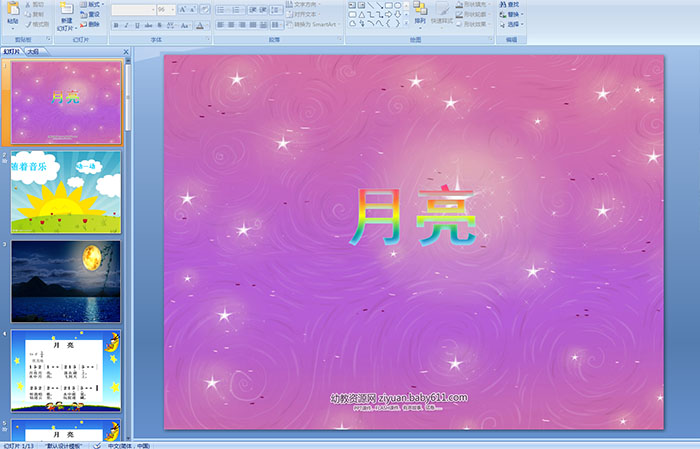700x449 pixels.
Task: Switch to the Outline (大纲) tab
Action: (34, 50)
